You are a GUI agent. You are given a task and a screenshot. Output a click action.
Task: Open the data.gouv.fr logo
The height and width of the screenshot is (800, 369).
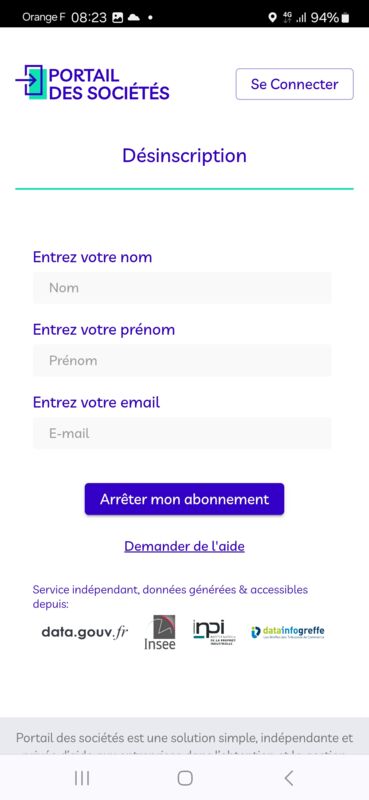pos(85,633)
